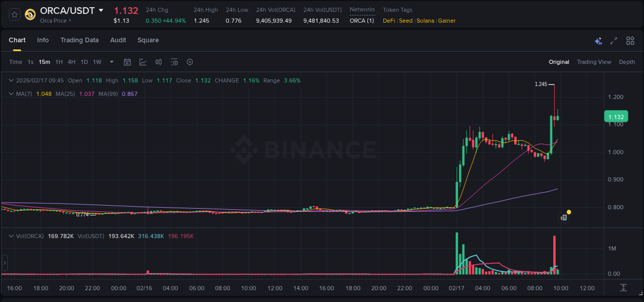Expand the chart with the fullscreen arrow icon
Viewport: 644px width, 302px height.
613,40
